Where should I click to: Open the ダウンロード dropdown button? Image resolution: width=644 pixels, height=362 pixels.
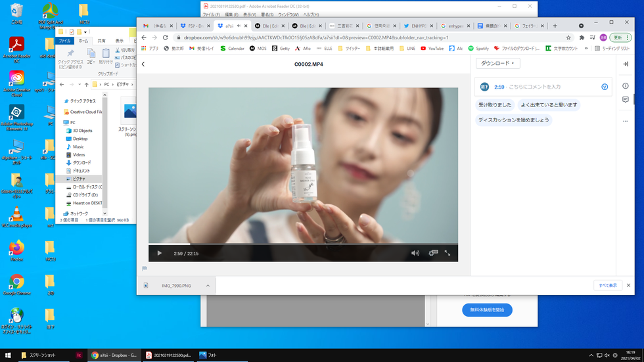[498, 63]
